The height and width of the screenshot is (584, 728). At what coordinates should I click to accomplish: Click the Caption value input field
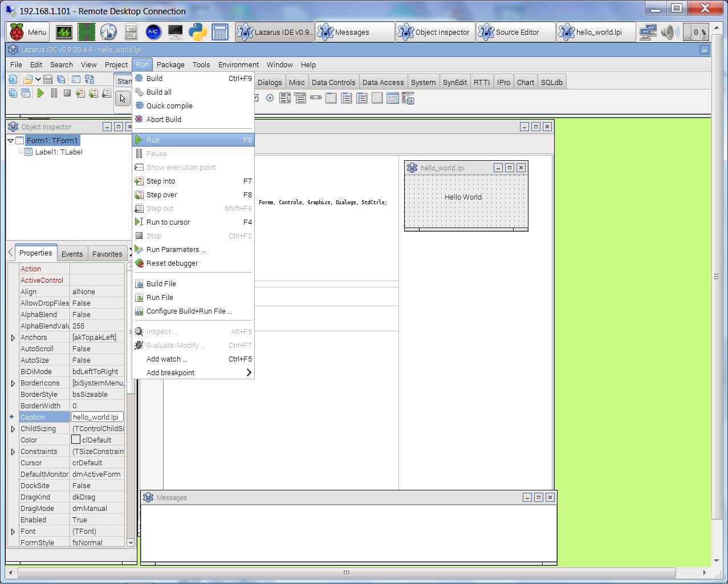[97, 417]
